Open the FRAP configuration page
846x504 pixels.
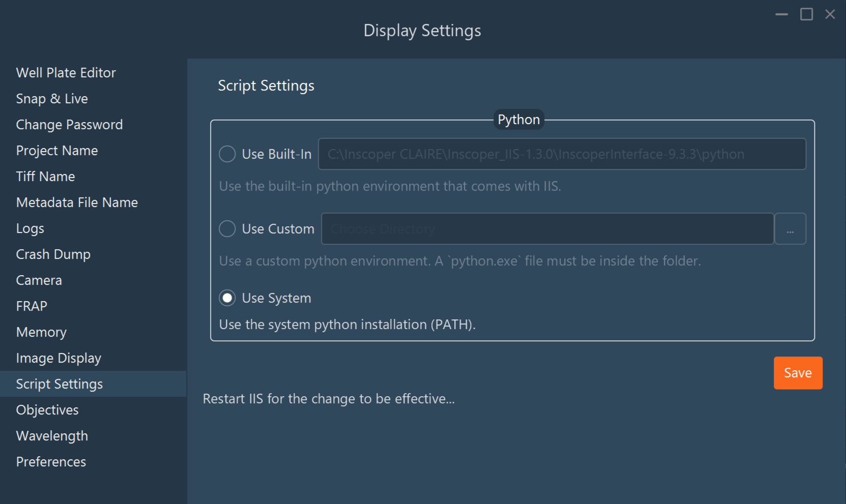tap(32, 306)
